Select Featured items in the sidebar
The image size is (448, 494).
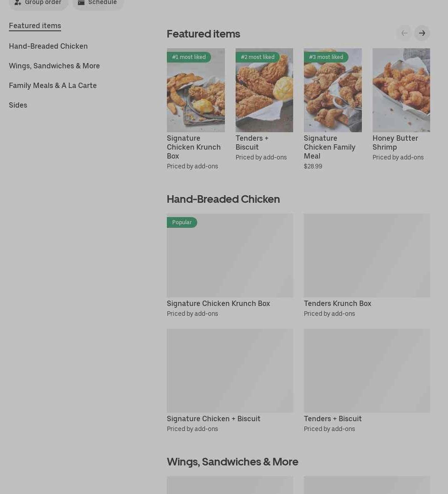35,26
